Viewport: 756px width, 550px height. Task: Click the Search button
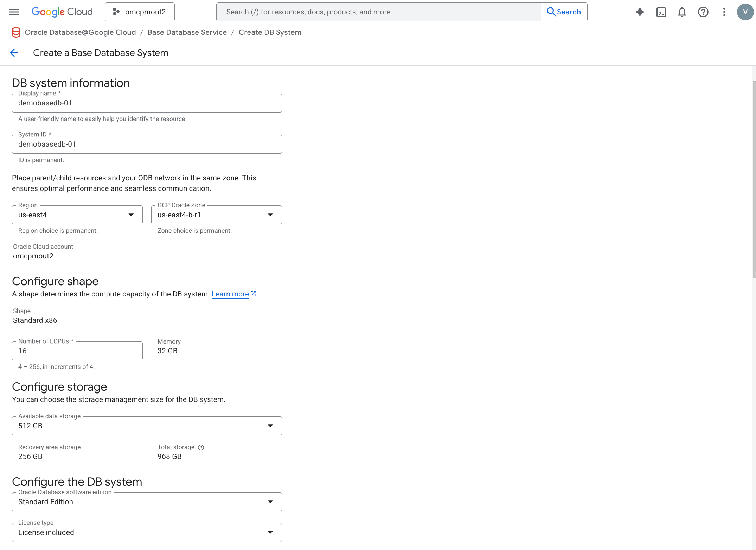(564, 12)
